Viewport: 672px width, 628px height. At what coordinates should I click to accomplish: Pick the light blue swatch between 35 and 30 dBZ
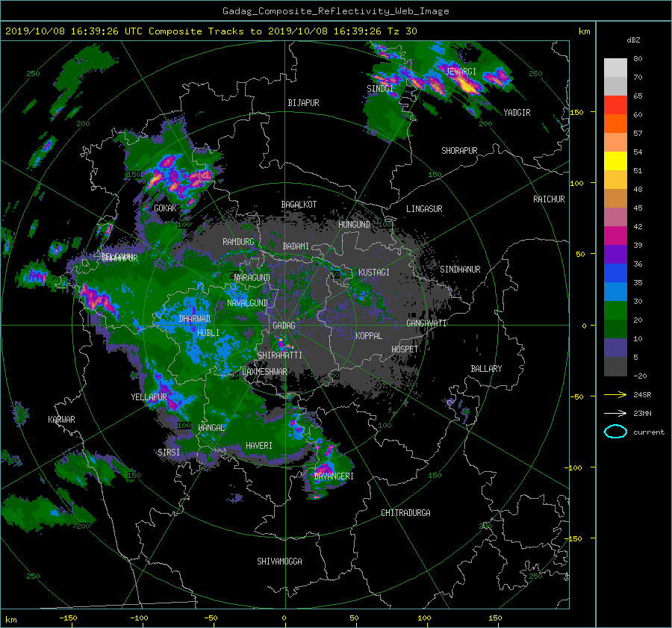[x=615, y=291]
